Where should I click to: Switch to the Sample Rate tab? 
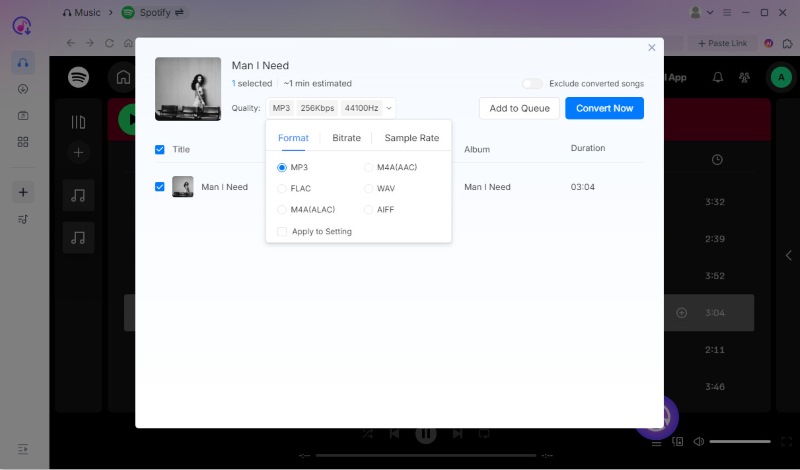[411, 138]
